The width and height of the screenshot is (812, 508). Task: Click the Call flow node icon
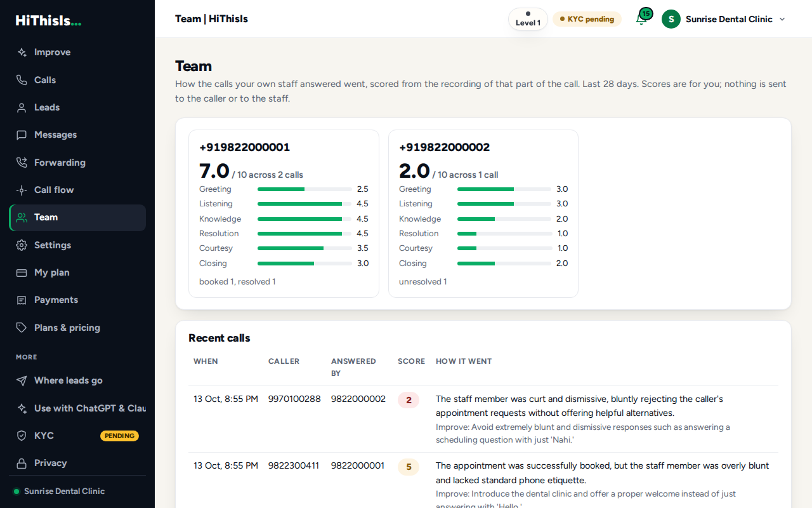(22, 190)
